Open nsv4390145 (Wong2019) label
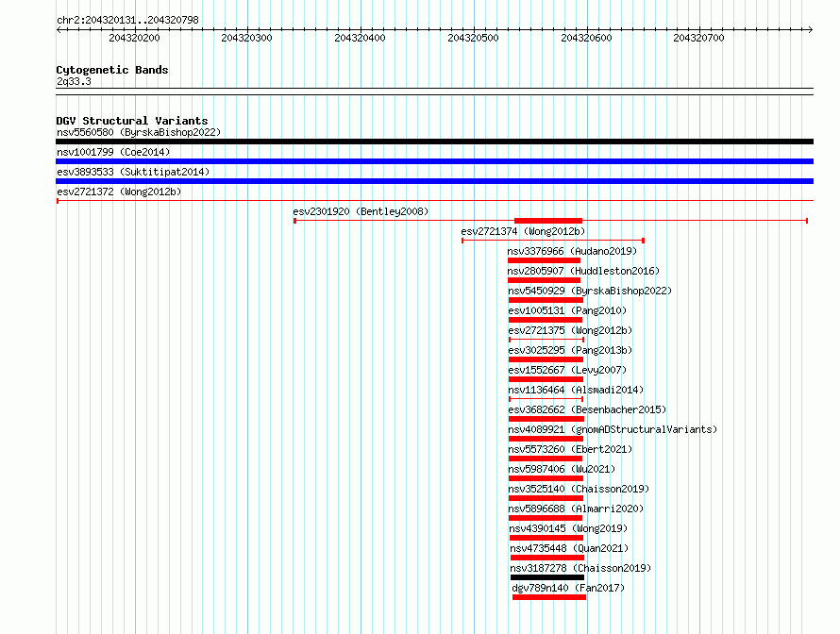 568,528
